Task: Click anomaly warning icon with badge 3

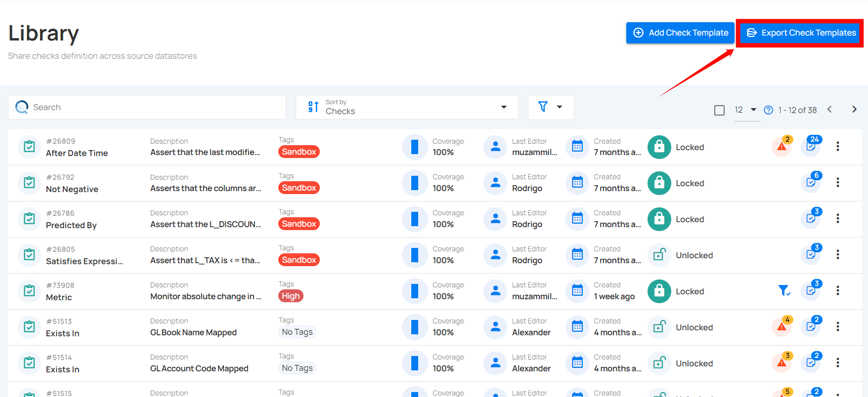Action: pos(782,362)
